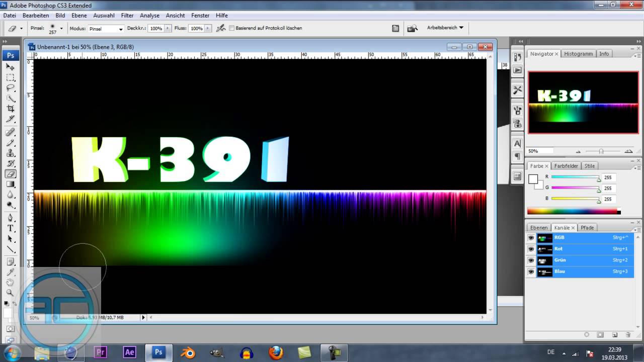Hide the Rot channel visibility eye
644x362 pixels.
(x=531, y=249)
